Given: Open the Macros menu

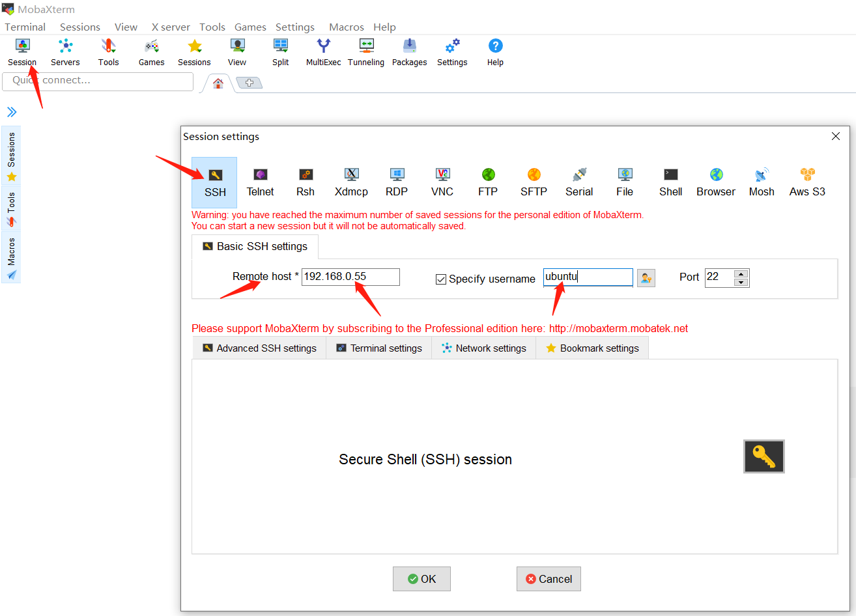Looking at the screenshot, I should tap(347, 27).
